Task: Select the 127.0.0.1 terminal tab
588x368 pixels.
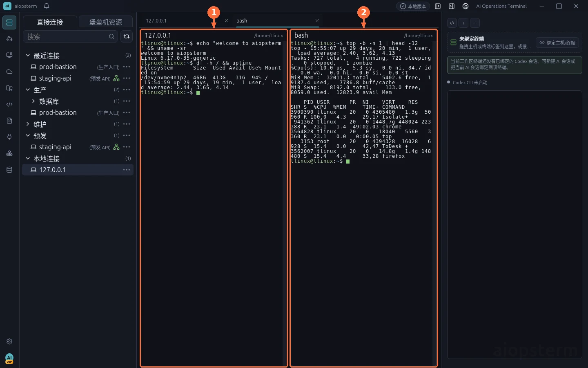Action: tap(156, 20)
